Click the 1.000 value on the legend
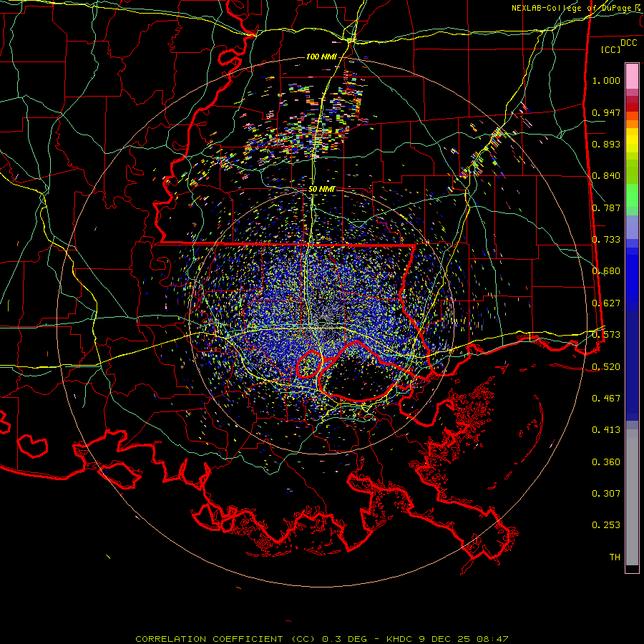Screen dimensions: 644x644 pyautogui.click(x=606, y=80)
